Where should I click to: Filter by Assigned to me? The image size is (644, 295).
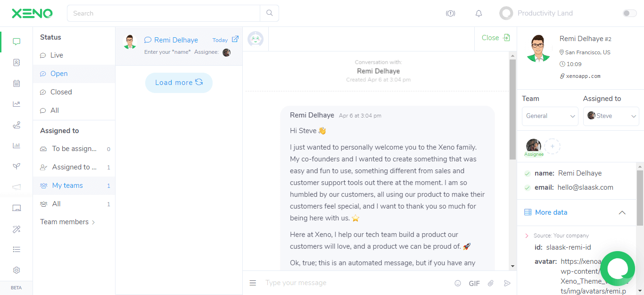[74, 167]
